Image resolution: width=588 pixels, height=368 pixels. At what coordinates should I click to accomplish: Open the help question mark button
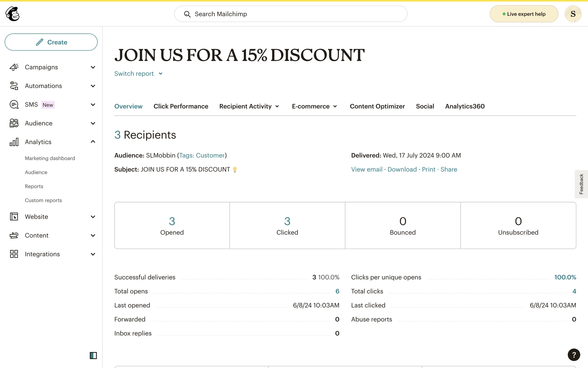[x=574, y=355]
